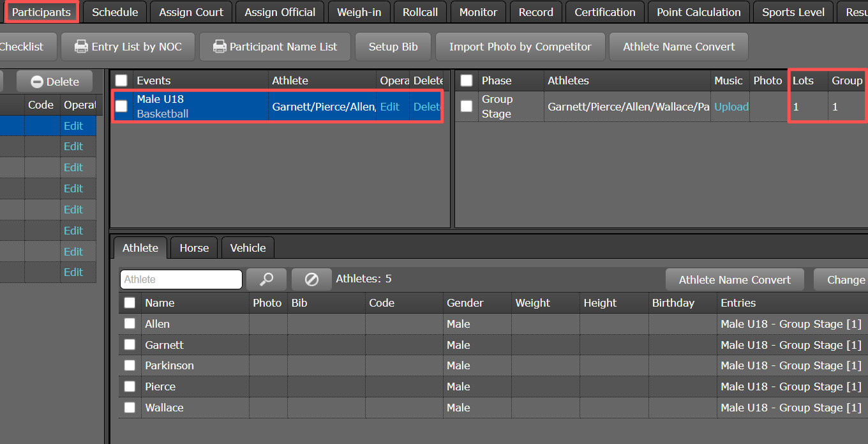868x444 pixels.
Task: Click the Setup Bib button
Action: point(393,47)
